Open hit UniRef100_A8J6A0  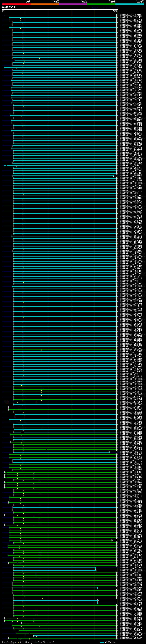point(131,15)
